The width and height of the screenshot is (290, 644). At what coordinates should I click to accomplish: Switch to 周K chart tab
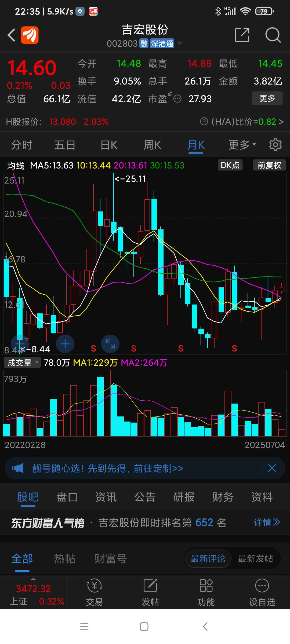pos(152,145)
